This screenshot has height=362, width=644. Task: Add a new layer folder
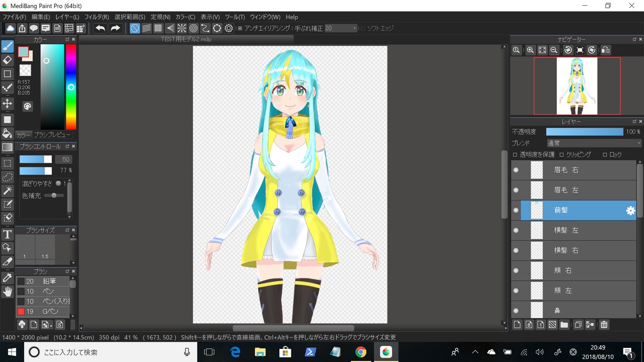564,325
